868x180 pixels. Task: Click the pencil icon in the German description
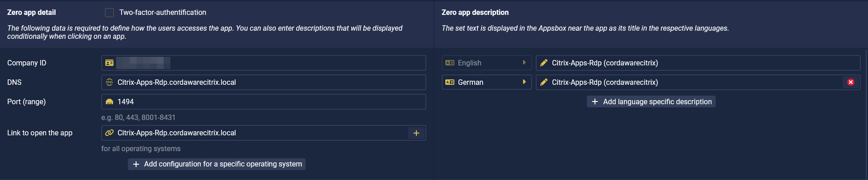[x=544, y=82]
